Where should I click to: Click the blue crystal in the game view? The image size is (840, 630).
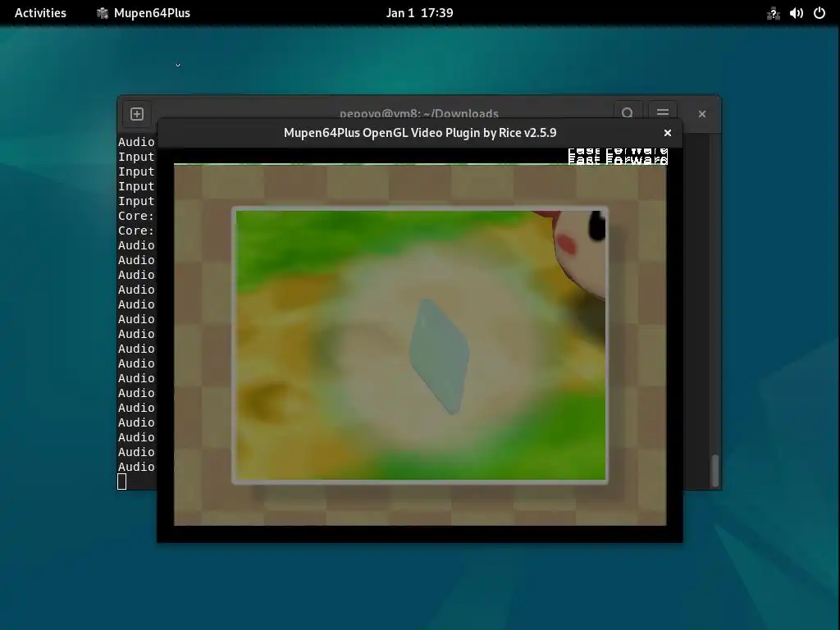pyautogui.click(x=440, y=356)
